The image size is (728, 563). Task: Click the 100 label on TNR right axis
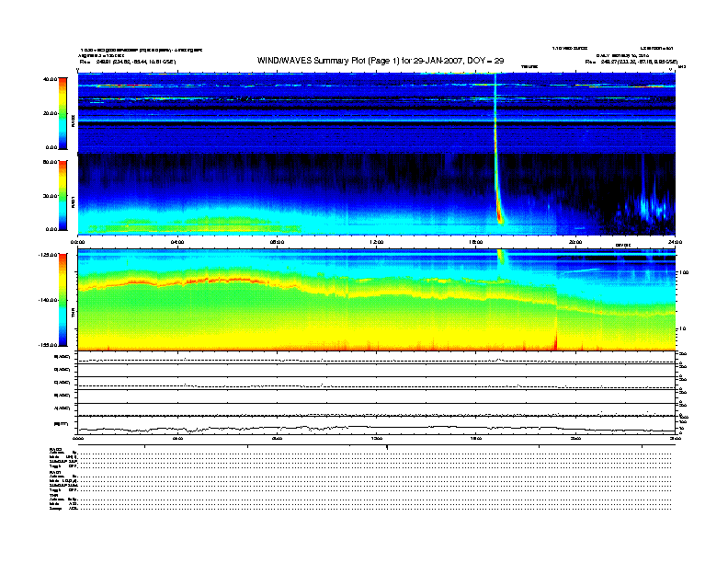coord(683,272)
